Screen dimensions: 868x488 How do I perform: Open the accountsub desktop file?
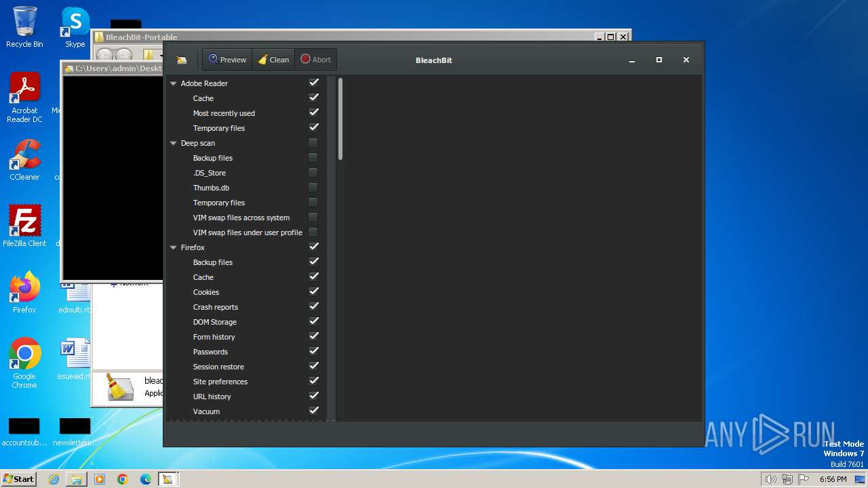[24, 432]
